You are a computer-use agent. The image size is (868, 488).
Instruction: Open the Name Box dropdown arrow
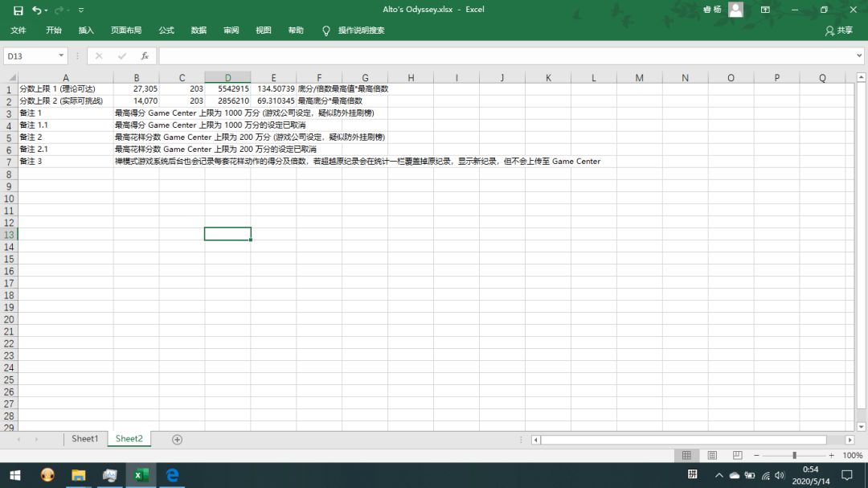point(61,56)
